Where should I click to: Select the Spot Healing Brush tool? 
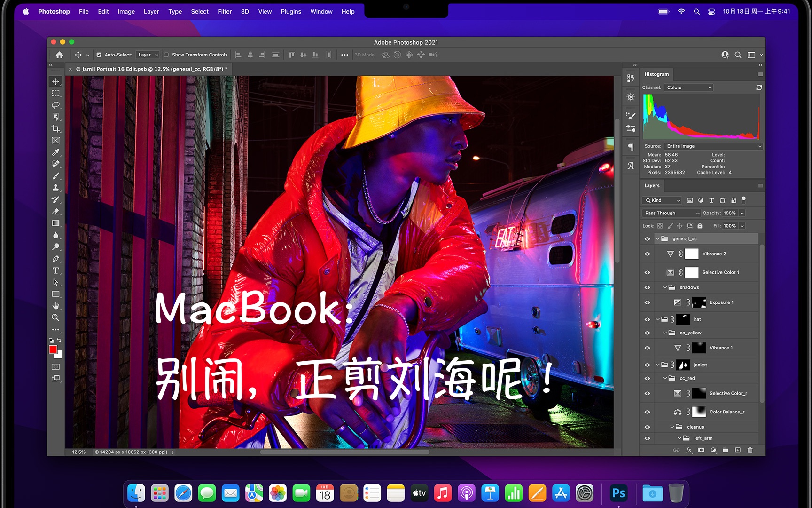[55, 164]
